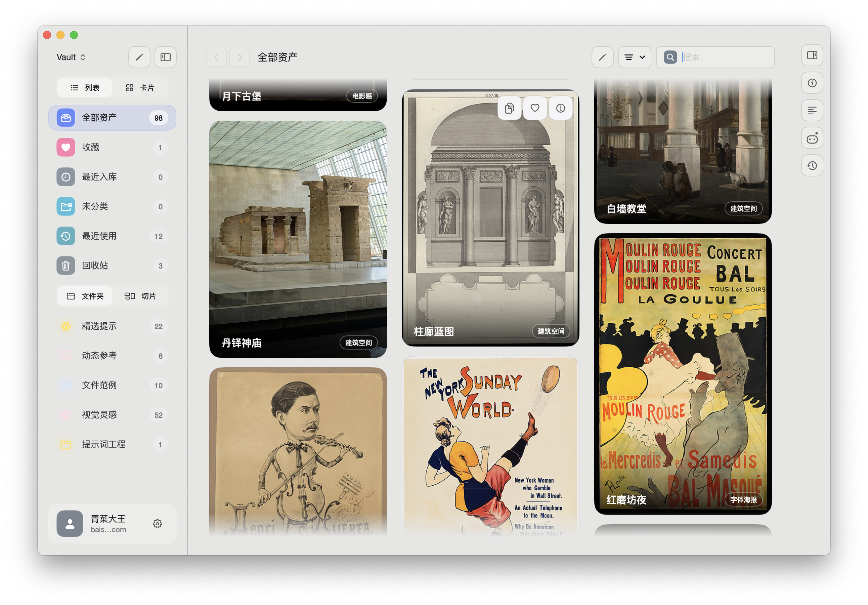Click the 建筑空间 tag on 白墙教堂
The image size is (868, 605).
click(x=743, y=208)
